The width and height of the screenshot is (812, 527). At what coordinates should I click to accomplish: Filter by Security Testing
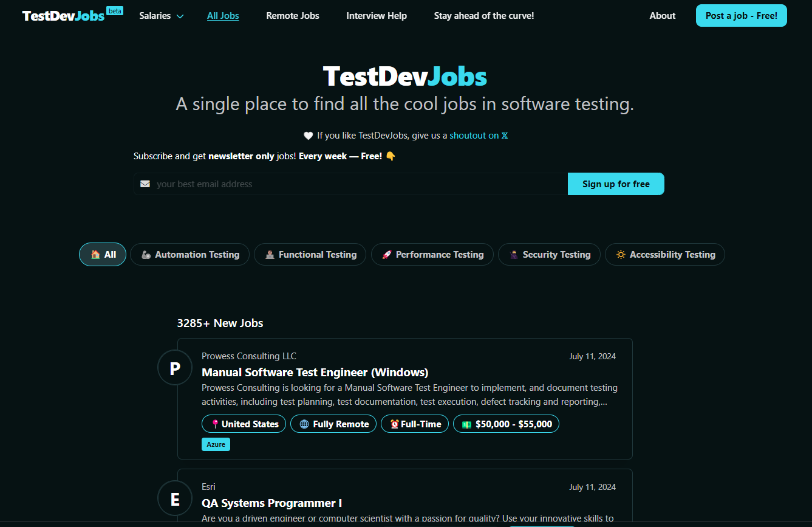[549, 255]
